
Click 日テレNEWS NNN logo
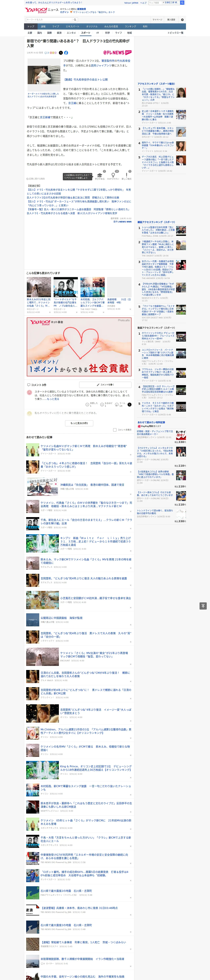click(117, 53)
